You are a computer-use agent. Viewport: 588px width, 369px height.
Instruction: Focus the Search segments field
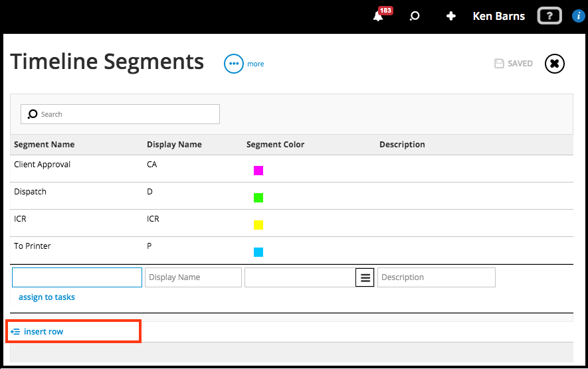point(126,114)
